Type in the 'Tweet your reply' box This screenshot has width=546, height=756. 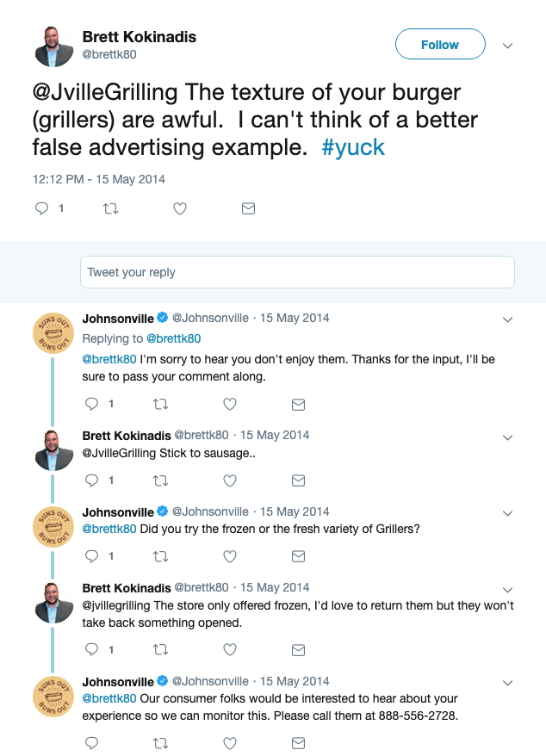pyautogui.click(x=297, y=272)
